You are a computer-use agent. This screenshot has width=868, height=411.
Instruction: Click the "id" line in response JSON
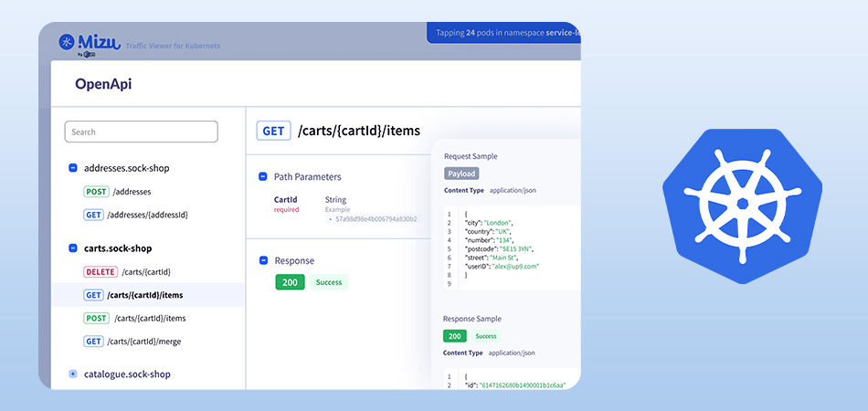[x=515, y=385]
